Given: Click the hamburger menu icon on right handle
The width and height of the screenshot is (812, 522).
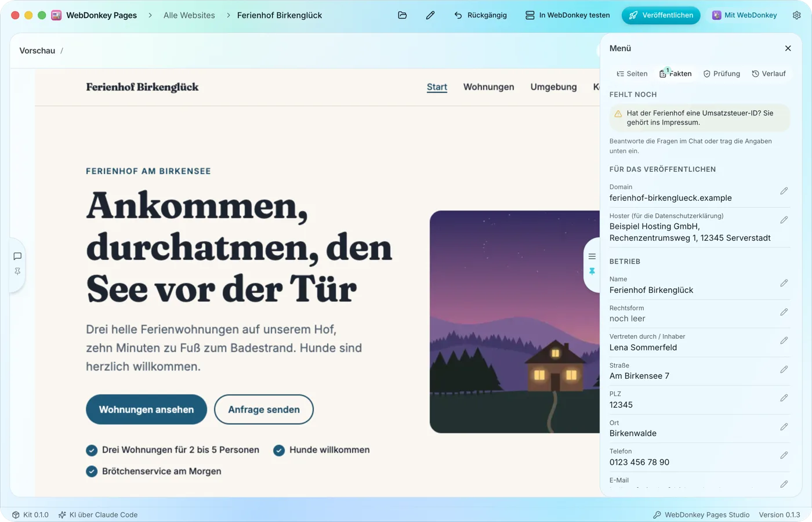Looking at the screenshot, I should pos(592,256).
